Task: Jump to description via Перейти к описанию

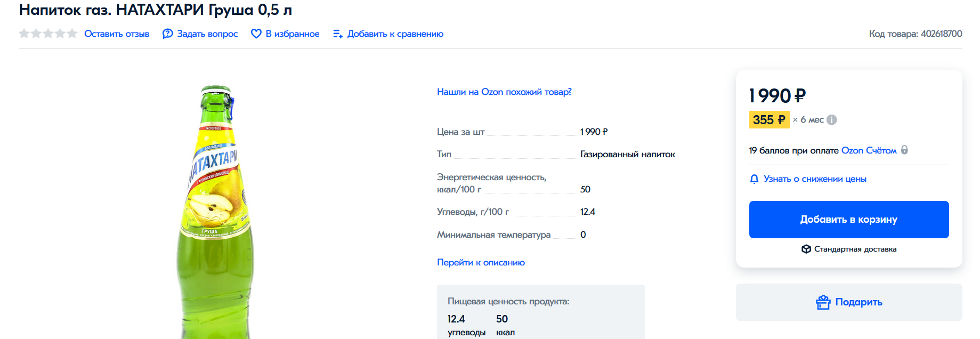Action: [481, 262]
